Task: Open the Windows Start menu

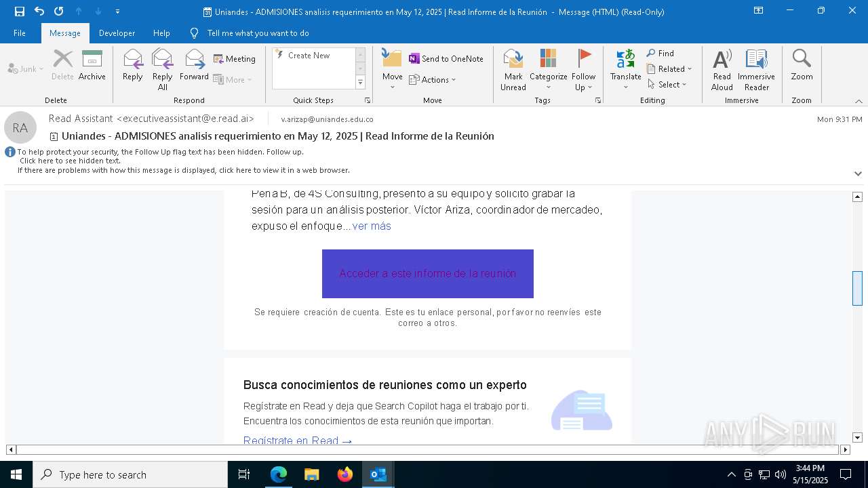Action: 16,474
